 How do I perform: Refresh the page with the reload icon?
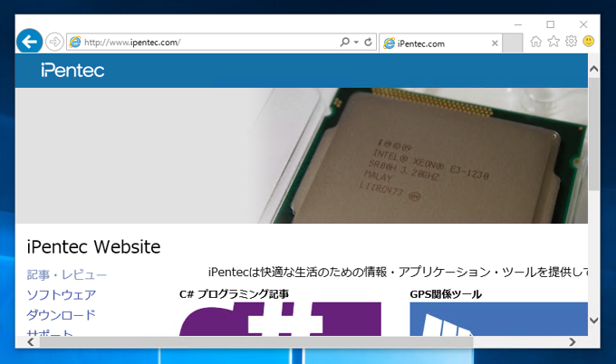pos(368,42)
